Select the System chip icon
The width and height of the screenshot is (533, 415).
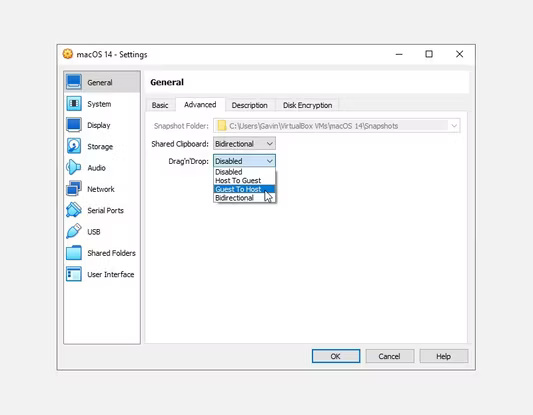coord(74,104)
